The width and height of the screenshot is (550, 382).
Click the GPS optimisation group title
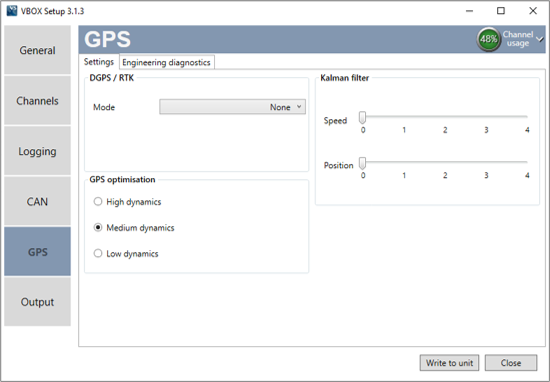point(122,180)
